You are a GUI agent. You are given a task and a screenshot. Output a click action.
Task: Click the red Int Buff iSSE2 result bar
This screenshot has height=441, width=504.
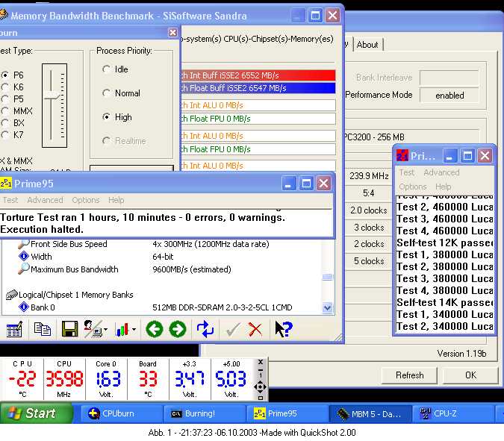[x=258, y=75]
